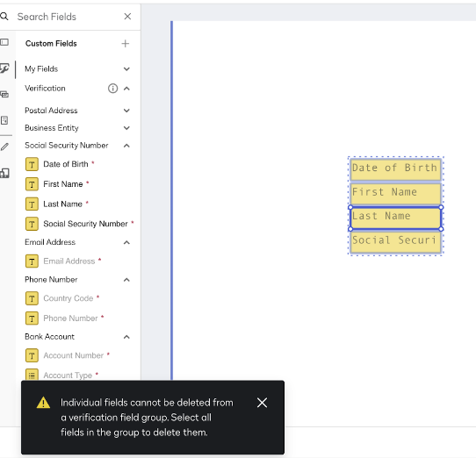Viewport: 476px width, 458px height.
Task: Select First Name field on document
Action: pyautogui.click(x=395, y=194)
